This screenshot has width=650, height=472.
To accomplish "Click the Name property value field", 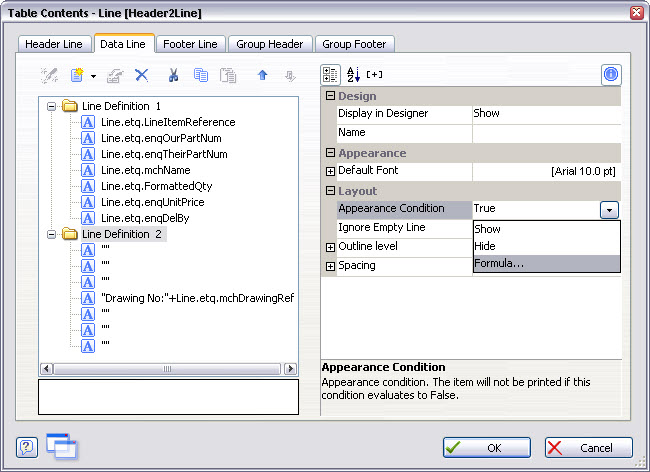I will (x=546, y=133).
